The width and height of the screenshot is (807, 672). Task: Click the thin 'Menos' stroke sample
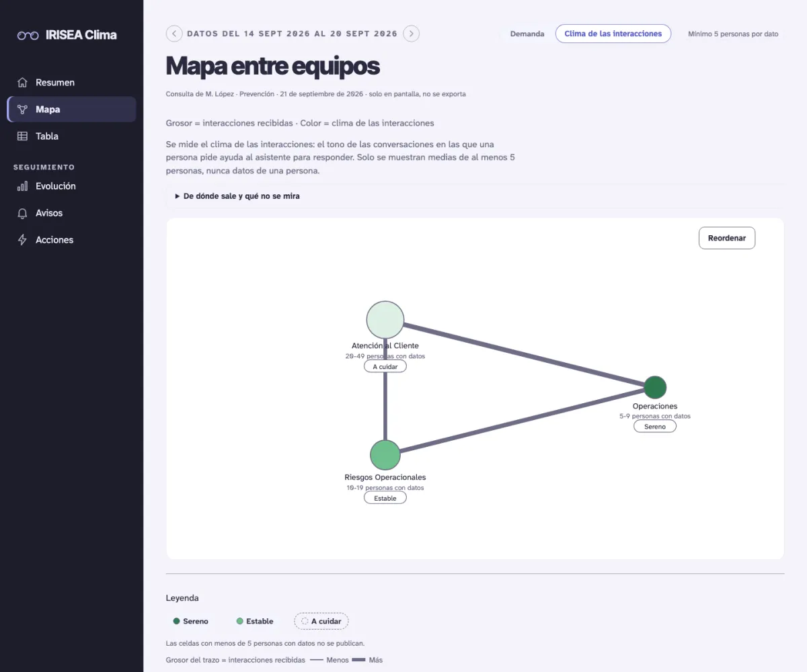(317, 660)
